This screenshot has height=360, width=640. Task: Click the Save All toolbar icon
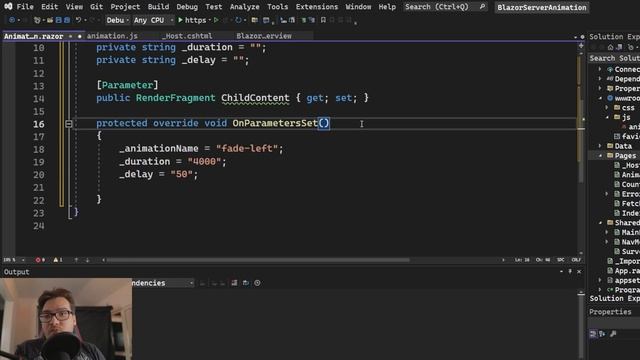click(67, 20)
